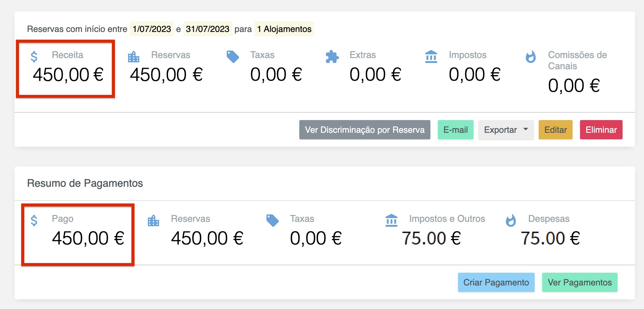Click the puzzle piece Extras icon
The image size is (644, 309).
pos(332,57)
